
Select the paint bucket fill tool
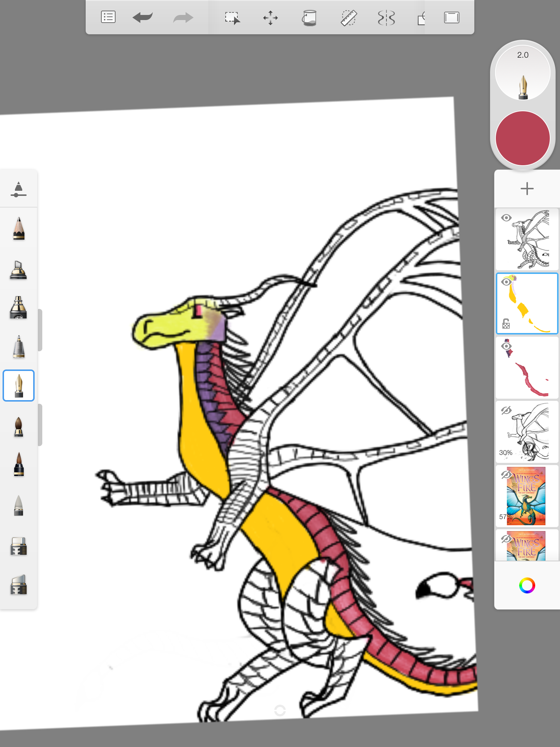309,18
